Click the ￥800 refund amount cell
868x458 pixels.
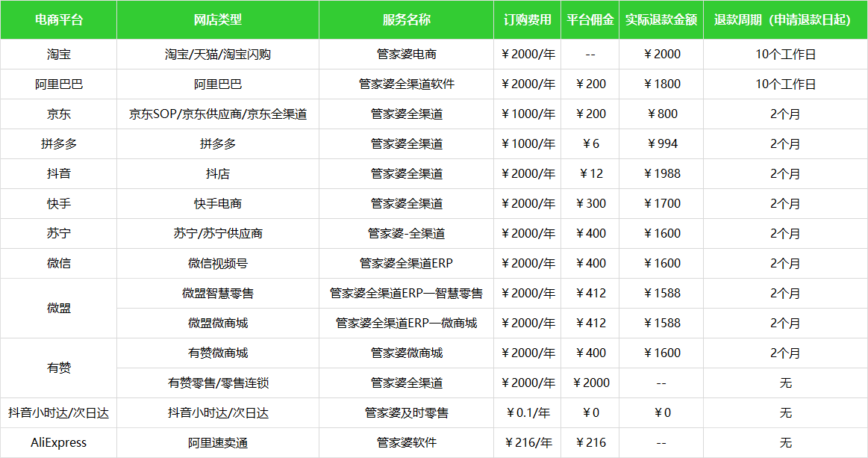coord(661,114)
